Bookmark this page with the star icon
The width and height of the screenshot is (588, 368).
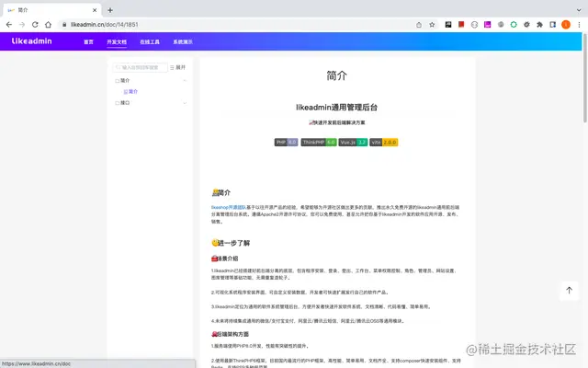(x=432, y=25)
